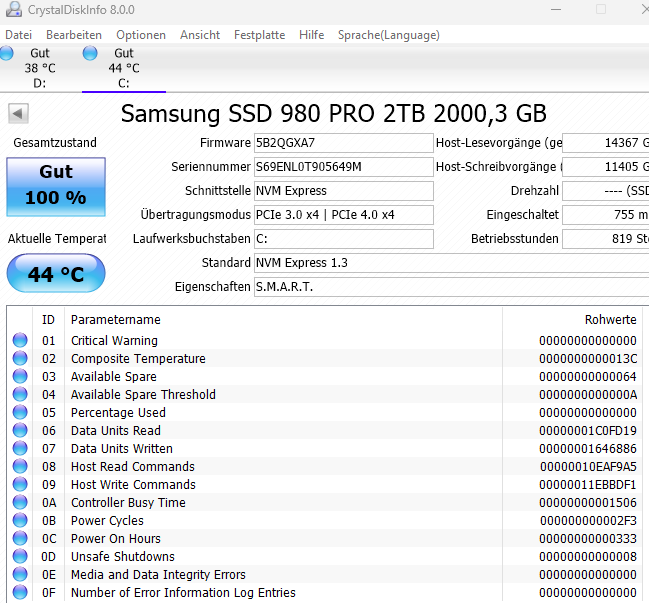Click the Drehzahl value field
The height and width of the screenshot is (603, 649).
606,191
